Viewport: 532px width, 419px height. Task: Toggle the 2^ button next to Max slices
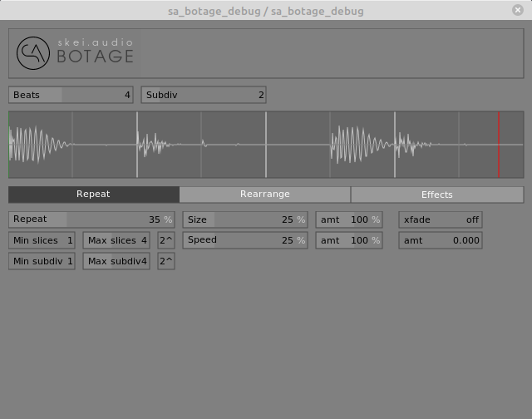click(166, 240)
